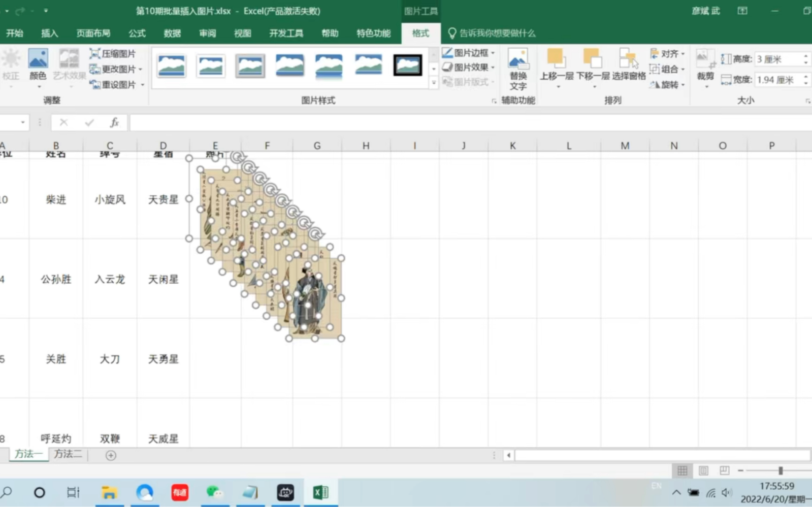Apply the first picture style thumbnail
The width and height of the screenshot is (812, 507).
pyautogui.click(x=171, y=65)
